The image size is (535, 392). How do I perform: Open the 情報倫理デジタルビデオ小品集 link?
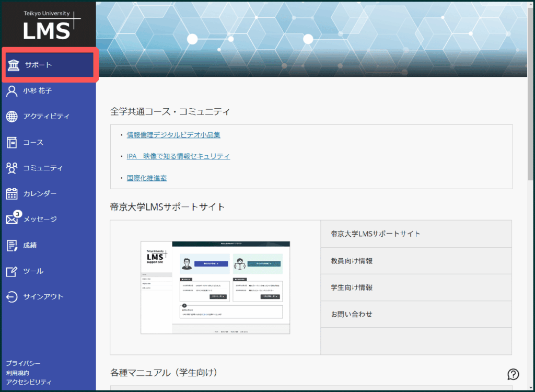pos(173,135)
